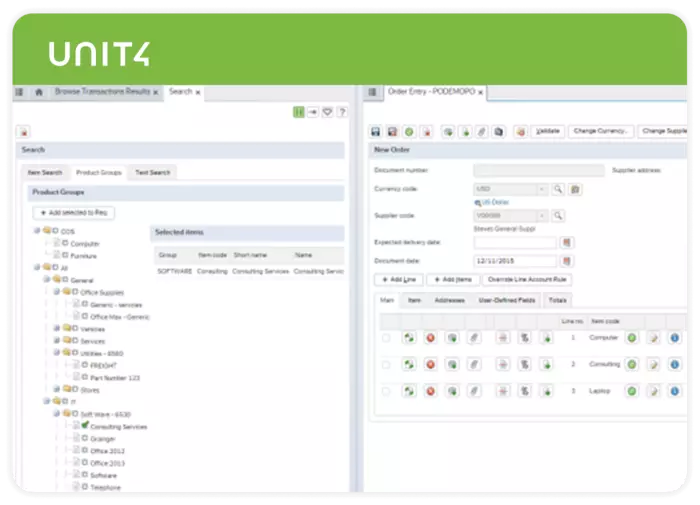Image resolution: width=700 pixels, height=505 pixels.
Task: Click the edit pencil icon on Laptop line
Action: coord(654,392)
